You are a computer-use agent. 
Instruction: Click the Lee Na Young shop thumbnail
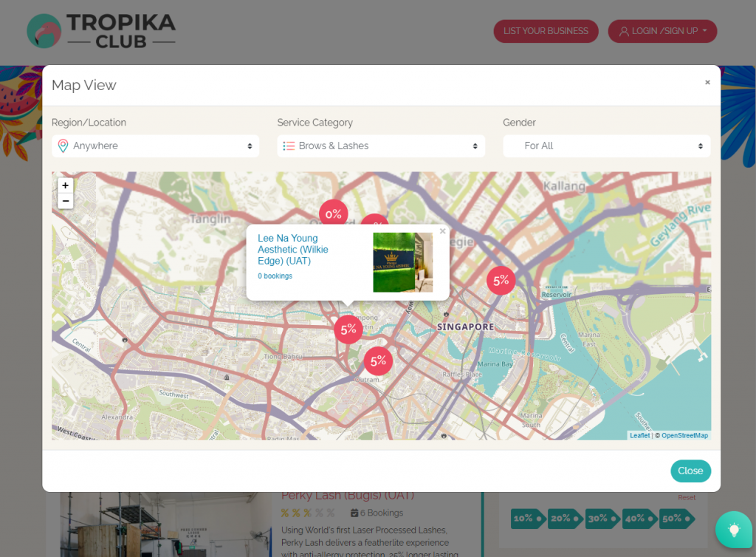(402, 262)
